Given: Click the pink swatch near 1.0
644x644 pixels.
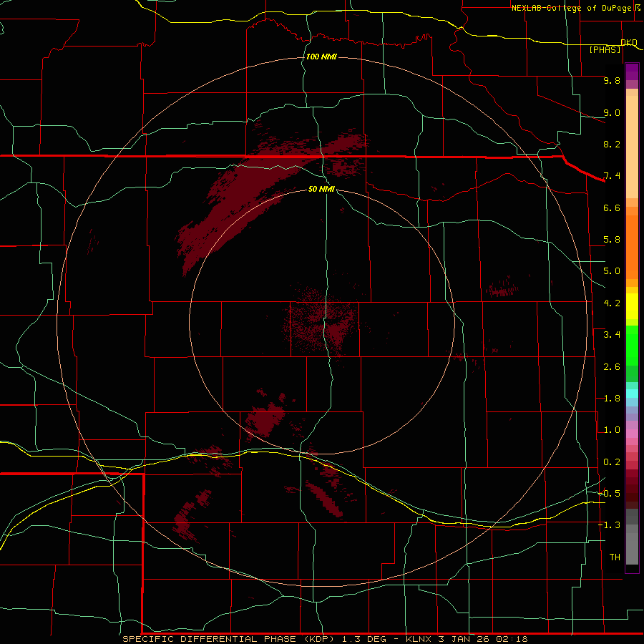Looking at the screenshot, I should pyautogui.click(x=632, y=434).
